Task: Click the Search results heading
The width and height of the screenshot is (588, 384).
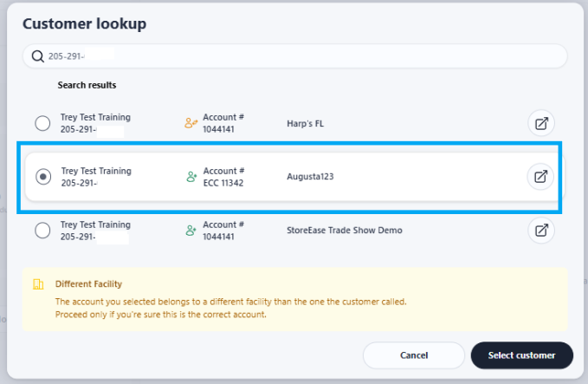Action: [87, 85]
